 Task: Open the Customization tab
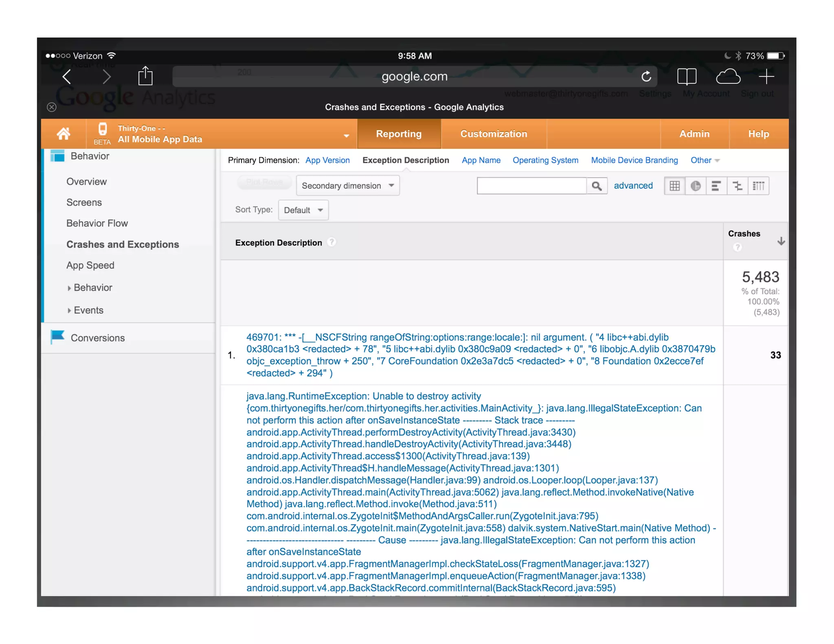click(x=494, y=134)
